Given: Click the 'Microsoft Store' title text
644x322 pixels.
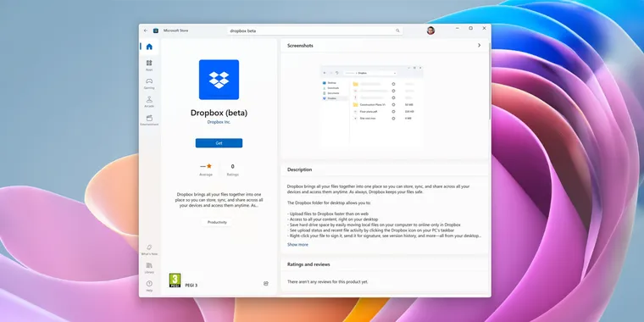Looking at the screenshot, I should (175, 31).
